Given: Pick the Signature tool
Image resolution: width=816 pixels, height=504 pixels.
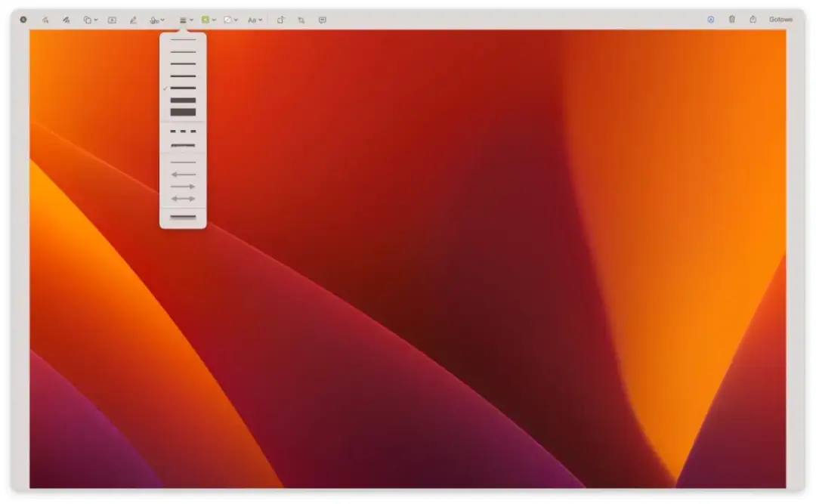Looking at the screenshot, I should coord(156,19).
